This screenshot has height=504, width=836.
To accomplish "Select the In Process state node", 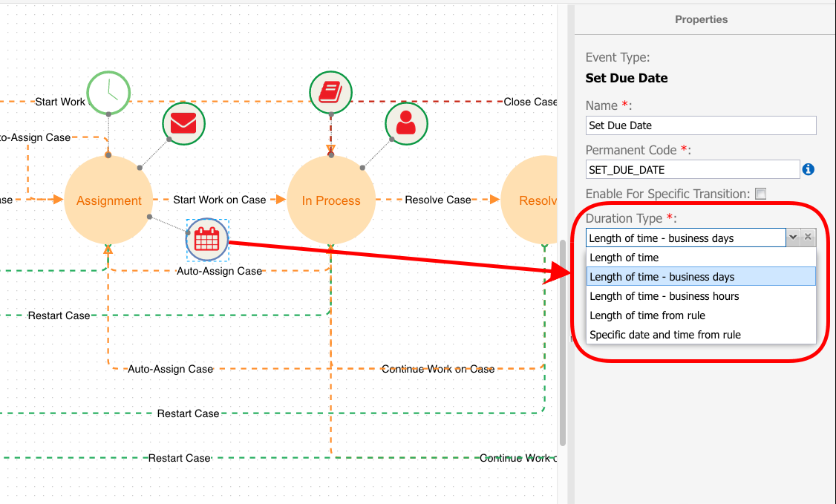I will [331, 200].
